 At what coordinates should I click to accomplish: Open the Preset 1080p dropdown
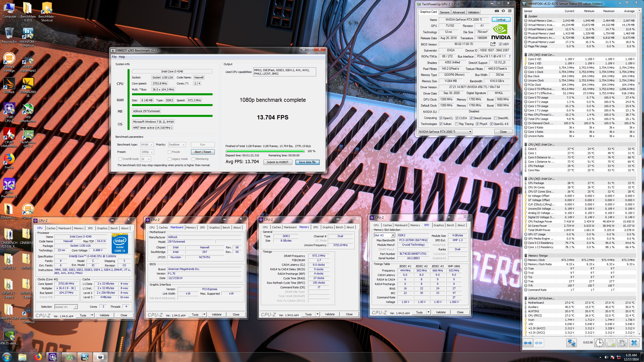point(147,152)
